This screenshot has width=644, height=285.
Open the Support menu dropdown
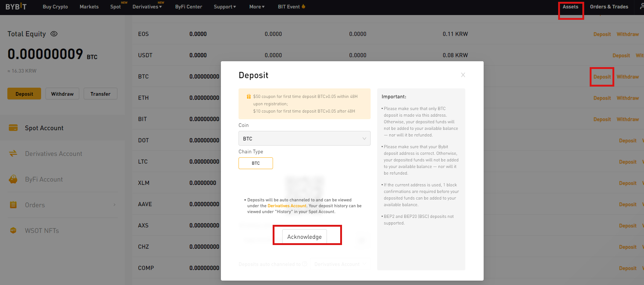pos(225,7)
